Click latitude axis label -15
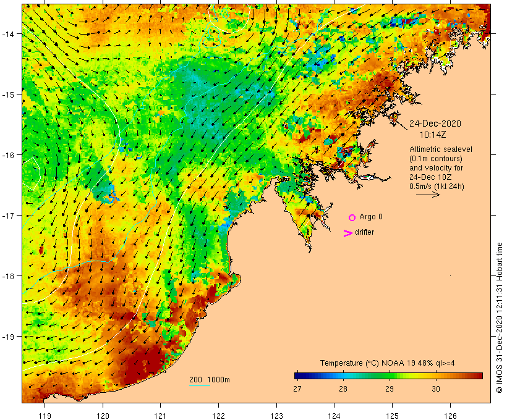Viewport: 507px width, 420px height. (x=7, y=94)
